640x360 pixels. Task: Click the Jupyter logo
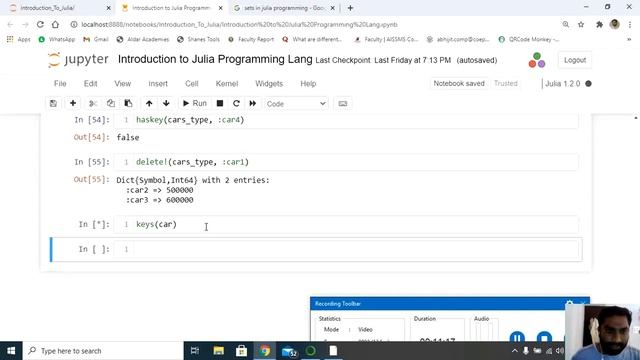(78, 60)
